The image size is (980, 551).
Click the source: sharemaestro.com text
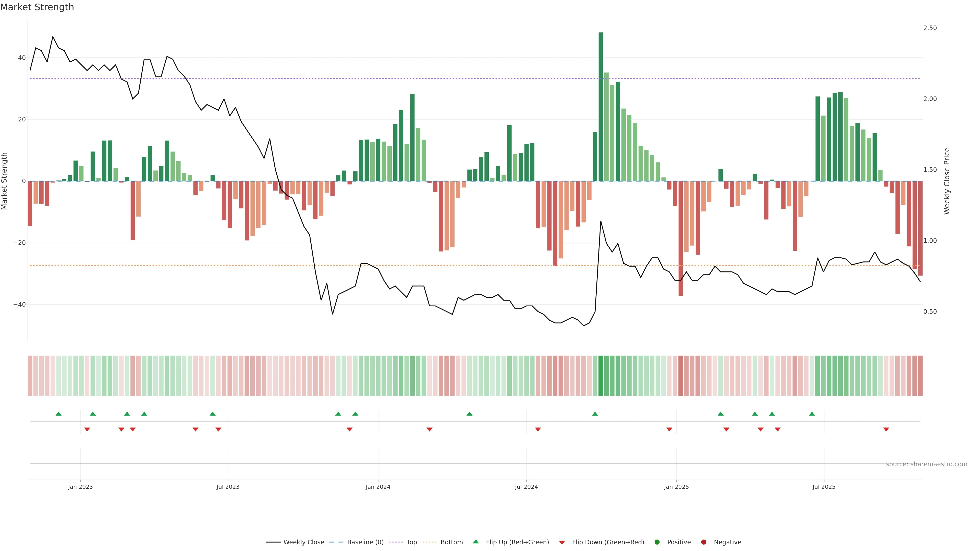point(926,464)
